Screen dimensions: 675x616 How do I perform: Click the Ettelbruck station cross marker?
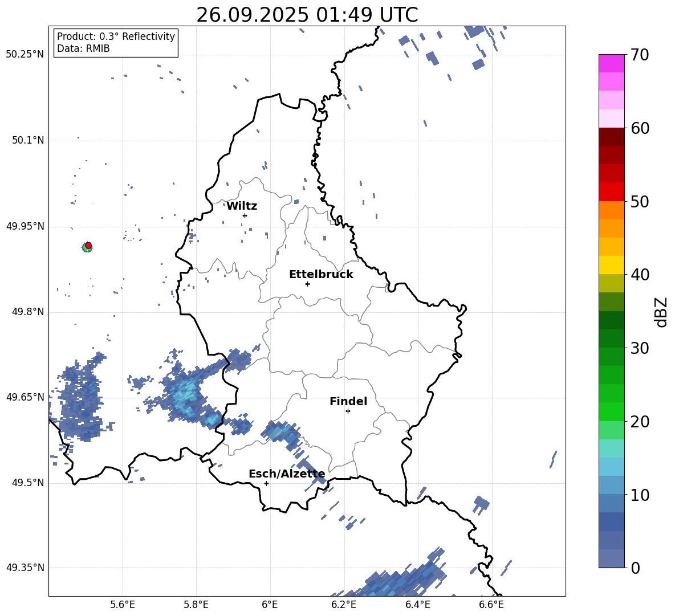tap(307, 284)
